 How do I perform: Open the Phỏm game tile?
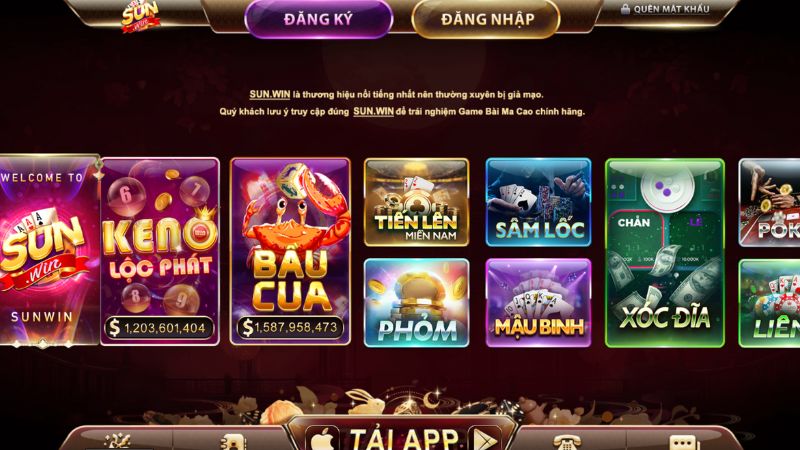pos(416,303)
